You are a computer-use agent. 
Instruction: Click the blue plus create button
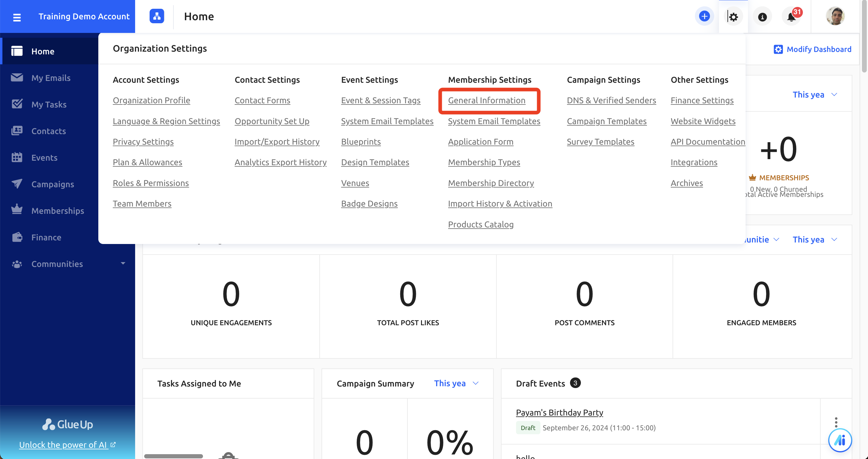point(704,16)
